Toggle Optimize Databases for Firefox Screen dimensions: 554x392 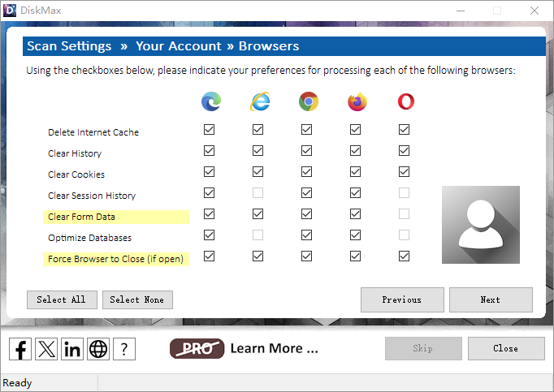[356, 235]
